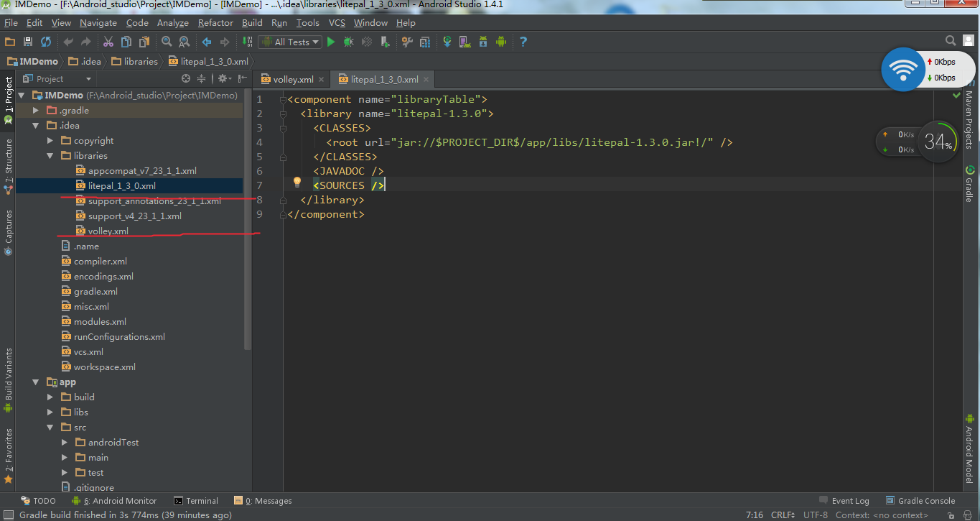Click the Open folder toolbar icon
The image size is (980, 521).
tap(10, 42)
